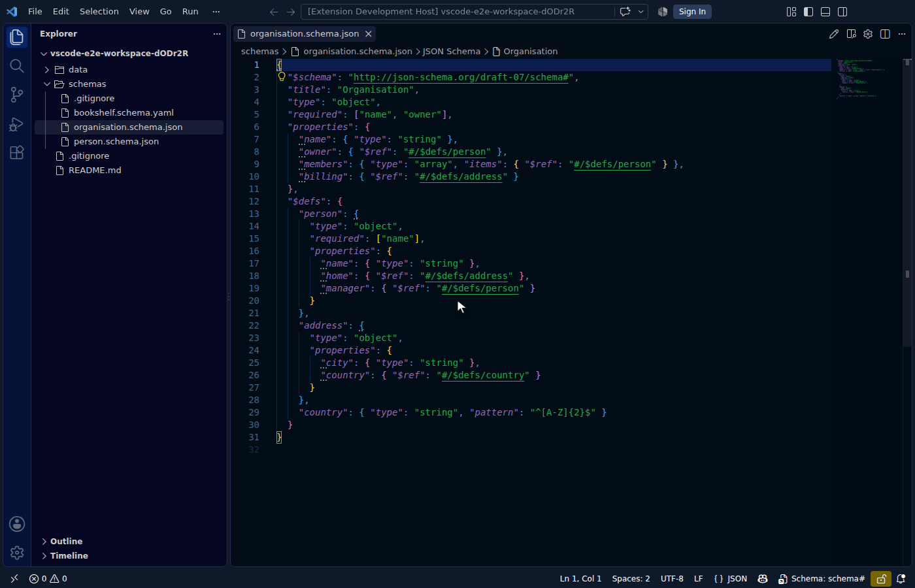Click the VS Code application logo
The height and width of the screenshot is (588, 915).
pos(12,12)
